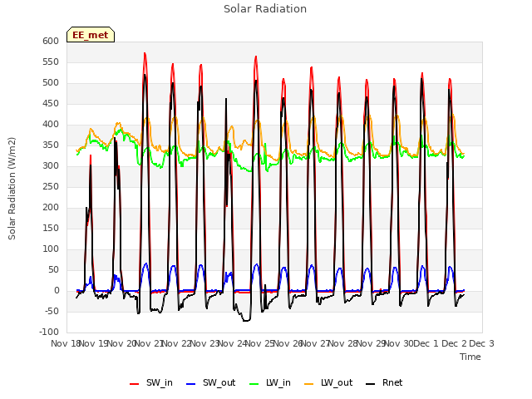Click the 150 y-axis tick label
Screen dimensions: 532x399
(x=51, y=228)
